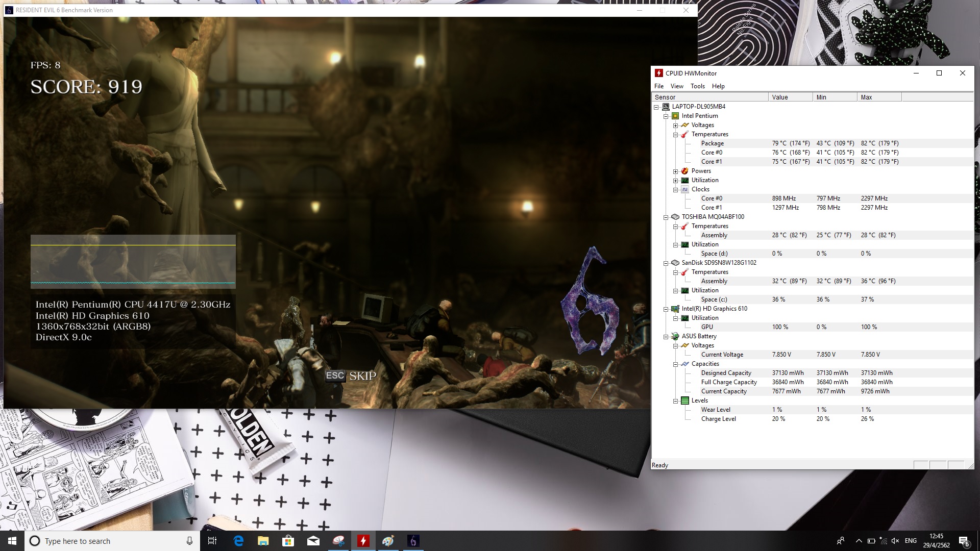Expand Voltages under Intel Pentium
Viewport: 980px width, 551px height.
pyautogui.click(x=676, y=126)
